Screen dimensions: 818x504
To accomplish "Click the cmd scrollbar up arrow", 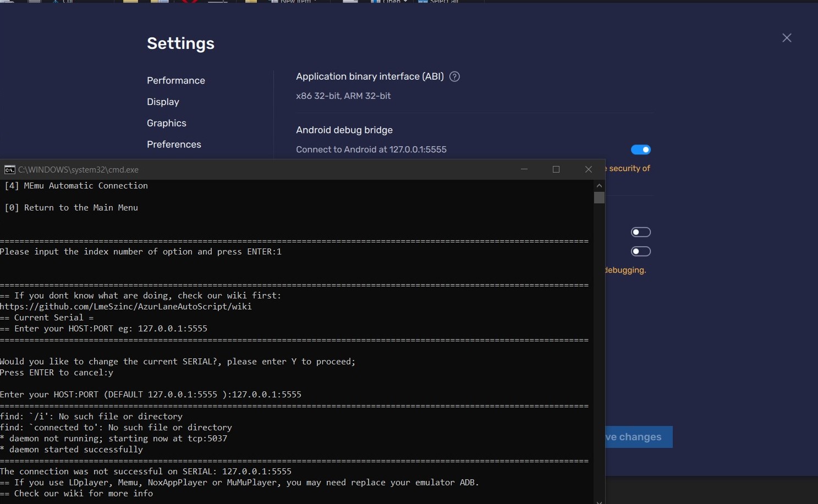I will pyautogui.click(x=600, y=185).
